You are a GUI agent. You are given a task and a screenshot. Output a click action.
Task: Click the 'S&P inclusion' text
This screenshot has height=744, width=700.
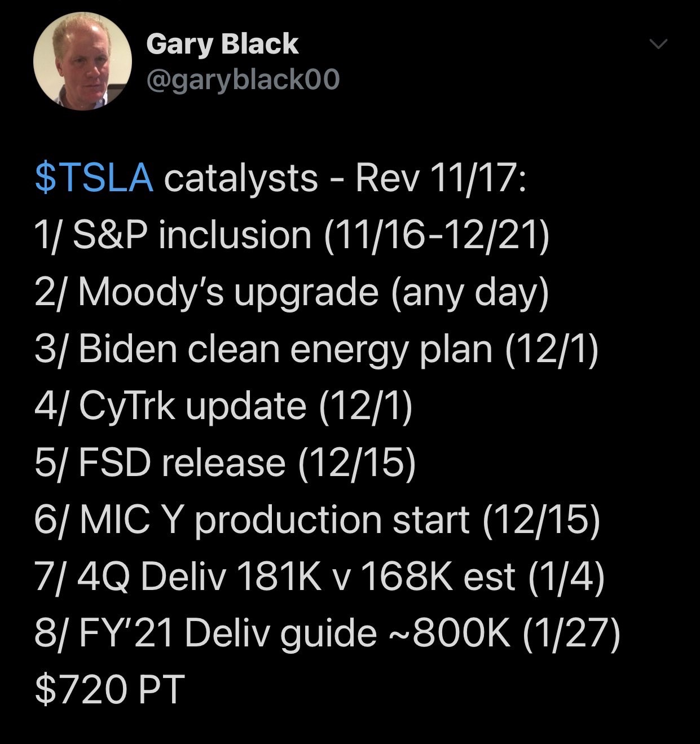click(192, 235)
